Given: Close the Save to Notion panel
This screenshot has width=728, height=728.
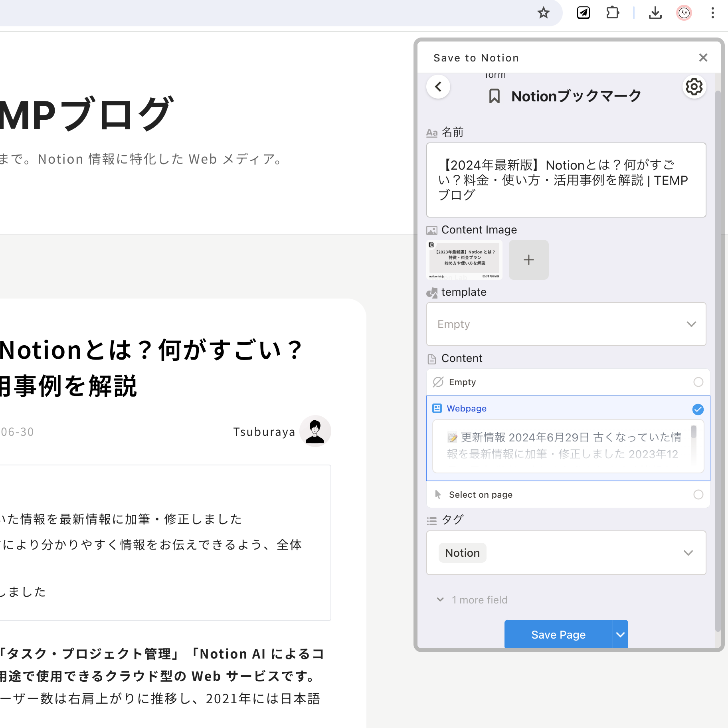Looking at the screenshot, I should (x=703, y=57).
